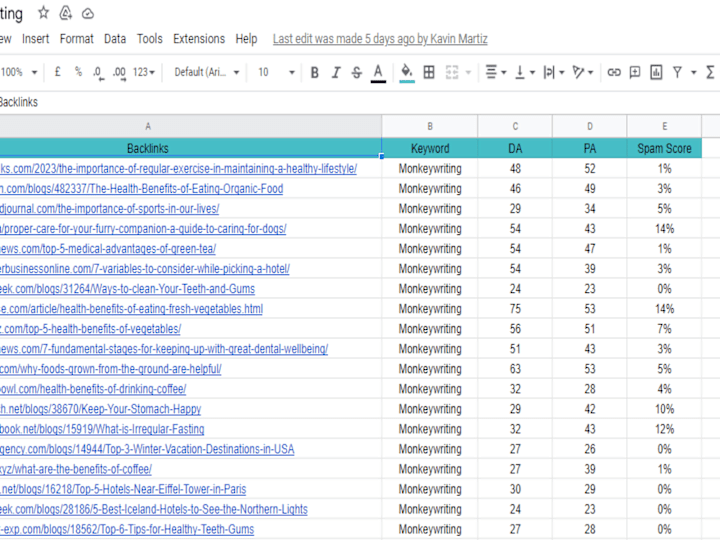Screen dimensions: 720x540
Task: Select the Spam Score header cell
Action: pos(664,148)
